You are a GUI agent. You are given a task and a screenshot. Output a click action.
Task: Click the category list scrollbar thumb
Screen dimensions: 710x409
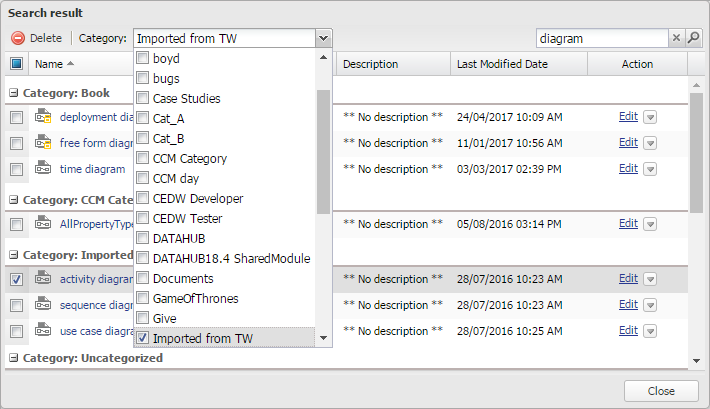coord(323,150)
